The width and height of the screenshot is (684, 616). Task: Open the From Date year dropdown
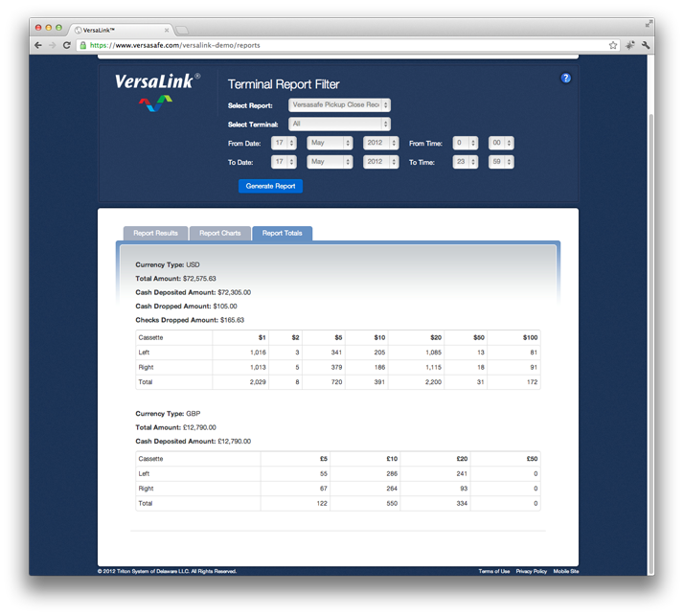click(x=381, y=143)
